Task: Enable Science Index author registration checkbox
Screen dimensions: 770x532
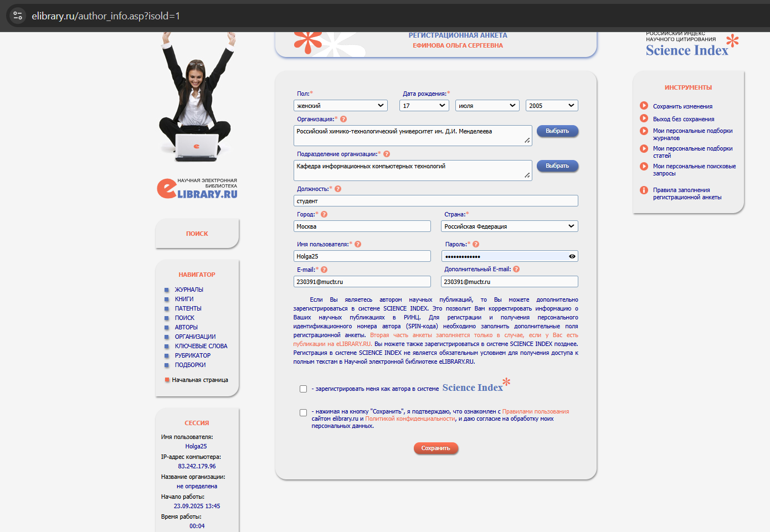Action: tap(303, 389)
